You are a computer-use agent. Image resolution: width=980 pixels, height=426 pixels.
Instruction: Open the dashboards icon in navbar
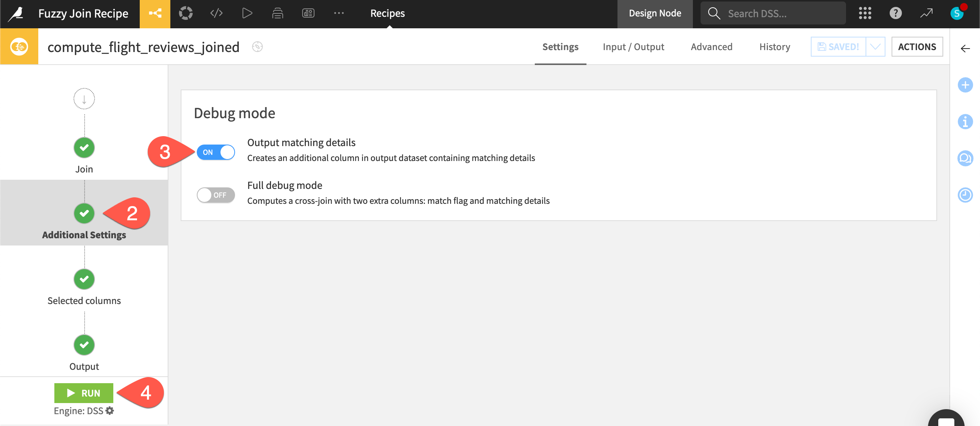308,14
